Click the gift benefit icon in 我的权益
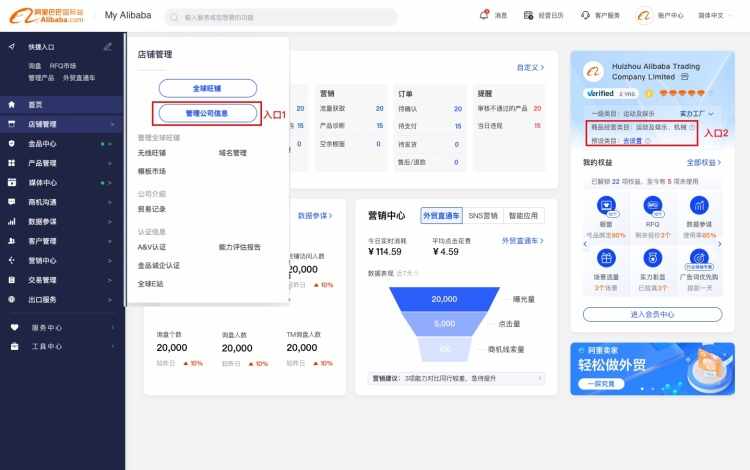This screenshot has height=470, width=750. tap(606, 259)
